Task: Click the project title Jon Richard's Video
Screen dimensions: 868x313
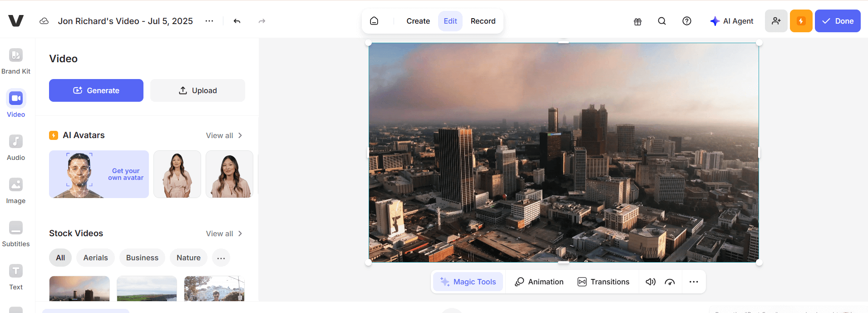Action: pos(125,21)
